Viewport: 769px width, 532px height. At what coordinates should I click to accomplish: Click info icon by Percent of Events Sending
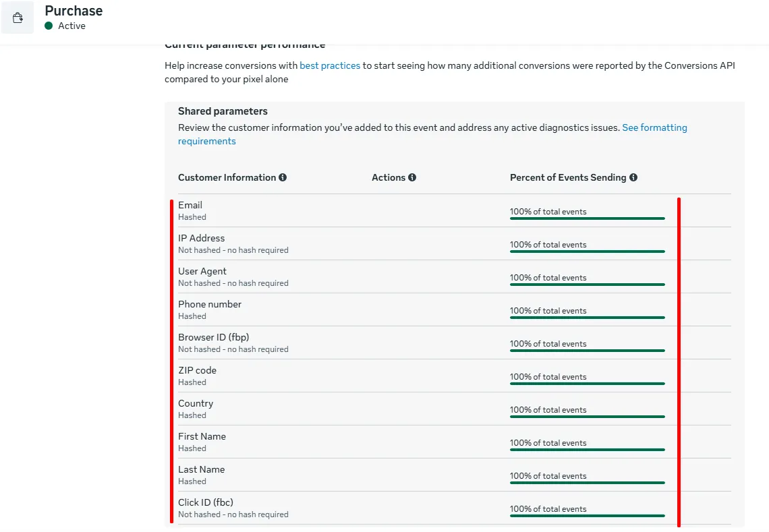coord(633,177)
